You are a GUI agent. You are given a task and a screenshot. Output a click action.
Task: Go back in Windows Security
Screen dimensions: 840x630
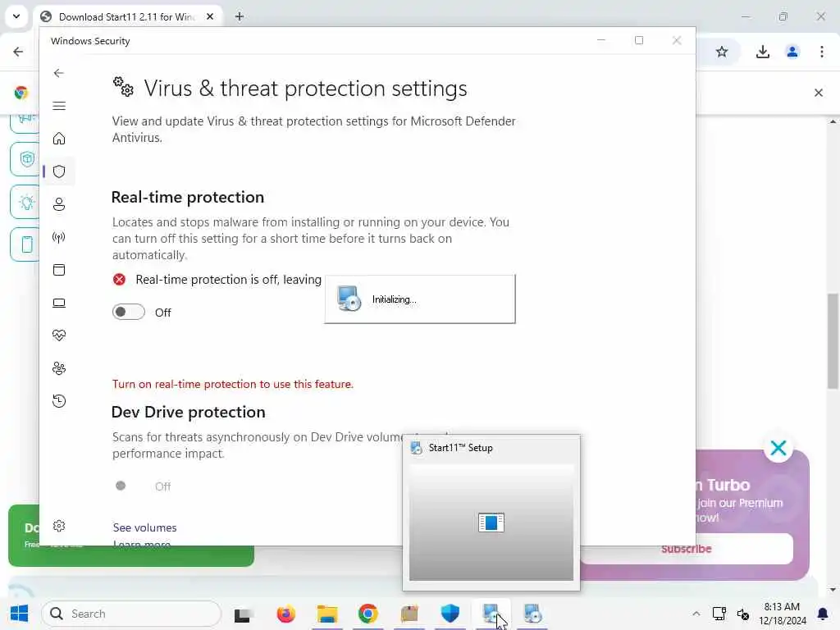pyautogui.click(x=59, y=73)
